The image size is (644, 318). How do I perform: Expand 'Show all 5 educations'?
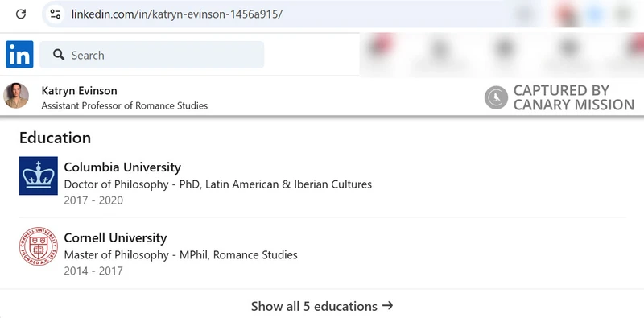[322, 306]
